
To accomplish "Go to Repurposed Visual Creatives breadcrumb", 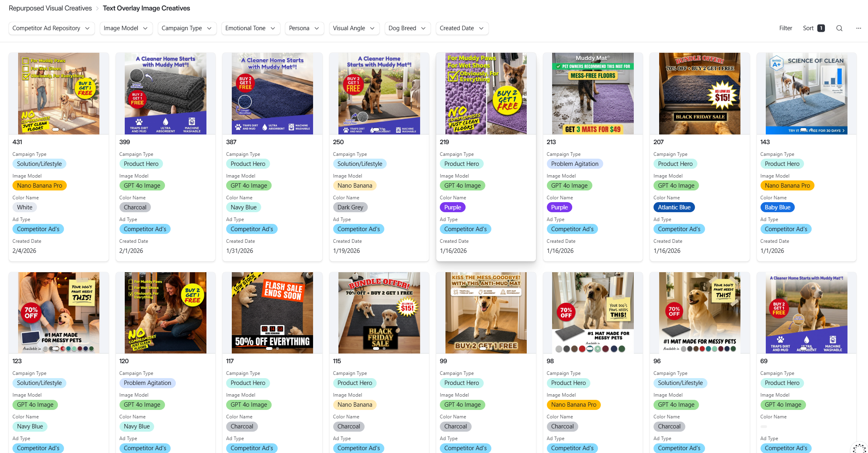I will (50, 8).
